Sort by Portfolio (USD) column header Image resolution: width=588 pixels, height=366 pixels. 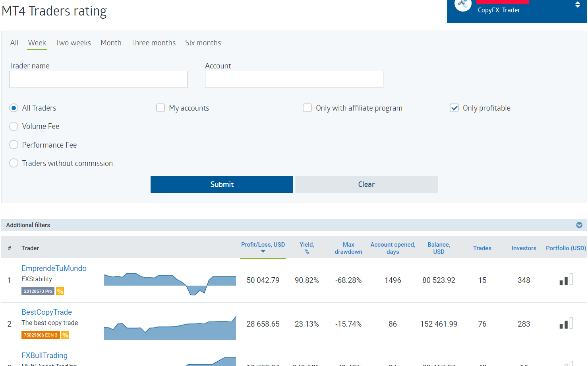tap(566, 248)
